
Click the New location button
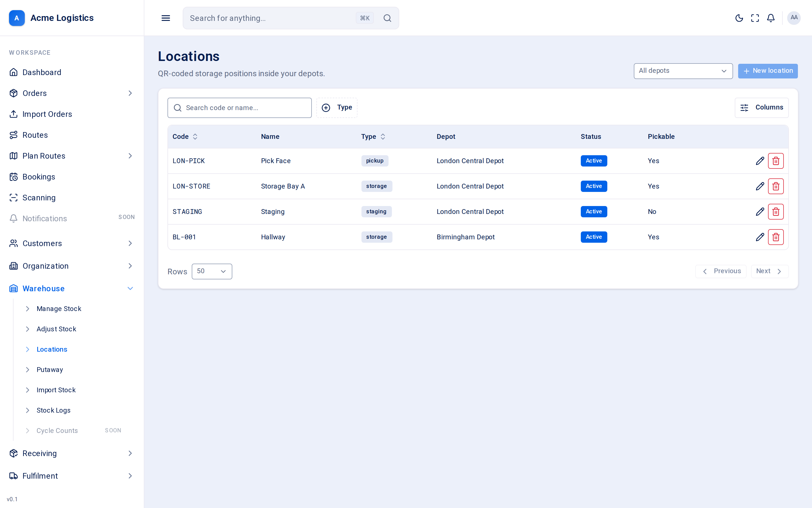(x=768, y=71)
